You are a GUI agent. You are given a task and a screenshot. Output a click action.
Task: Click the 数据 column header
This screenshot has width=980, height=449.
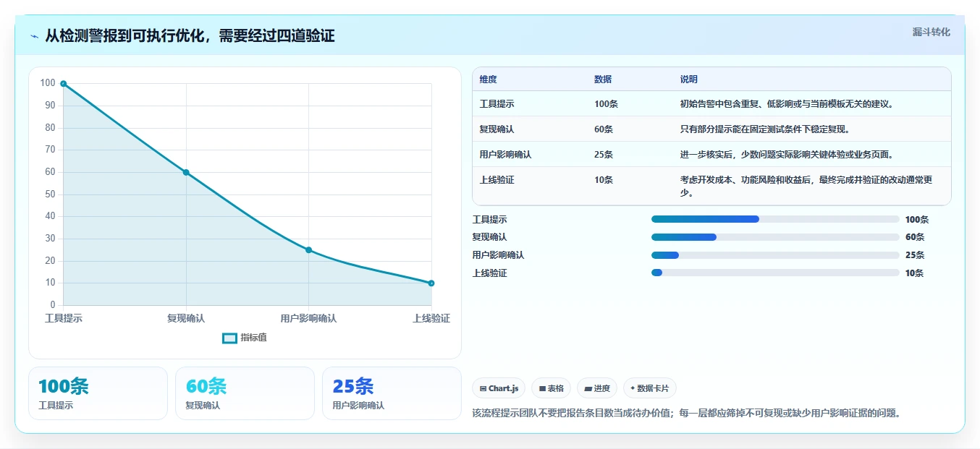pos(603,80)
